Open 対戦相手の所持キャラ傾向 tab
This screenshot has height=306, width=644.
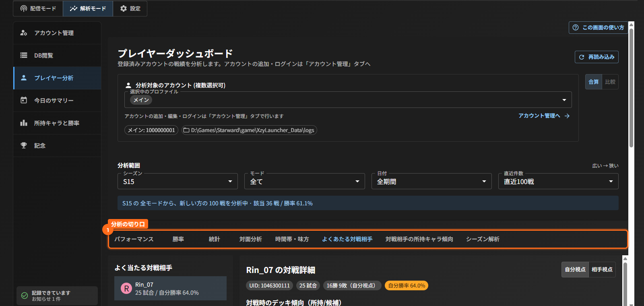[419, 239]
